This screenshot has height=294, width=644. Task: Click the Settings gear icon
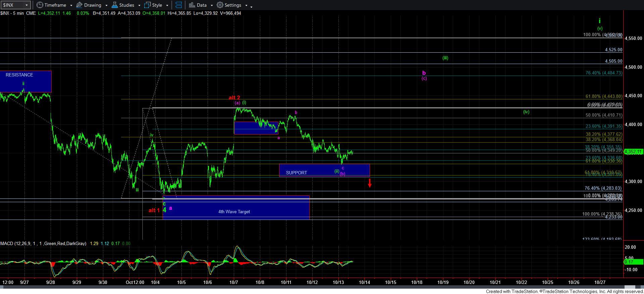(x=220, y=5)
